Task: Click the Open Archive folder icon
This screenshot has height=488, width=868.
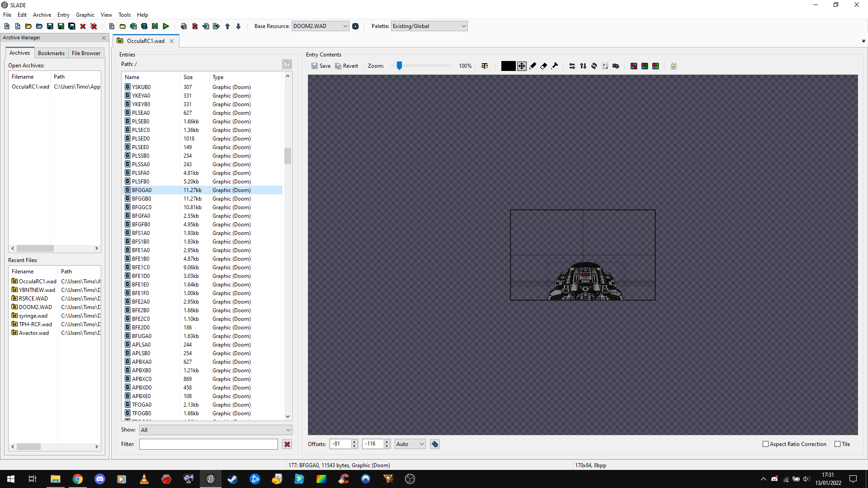Action: (x=28, y=26)
